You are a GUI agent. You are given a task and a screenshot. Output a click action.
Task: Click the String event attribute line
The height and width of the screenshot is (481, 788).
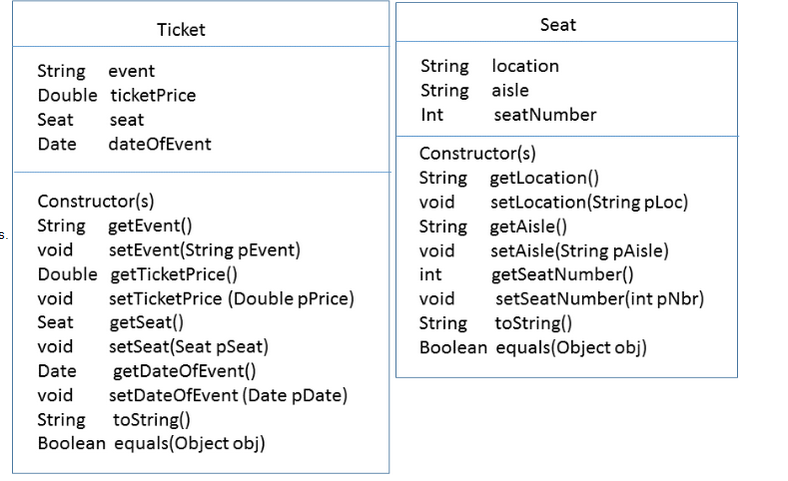tap(96, 72)
